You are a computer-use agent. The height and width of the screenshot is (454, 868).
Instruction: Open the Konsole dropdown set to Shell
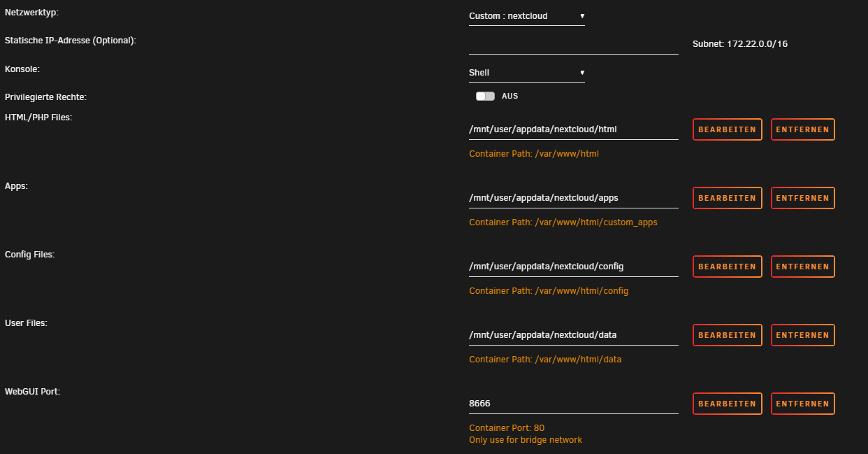pos(527,73)
